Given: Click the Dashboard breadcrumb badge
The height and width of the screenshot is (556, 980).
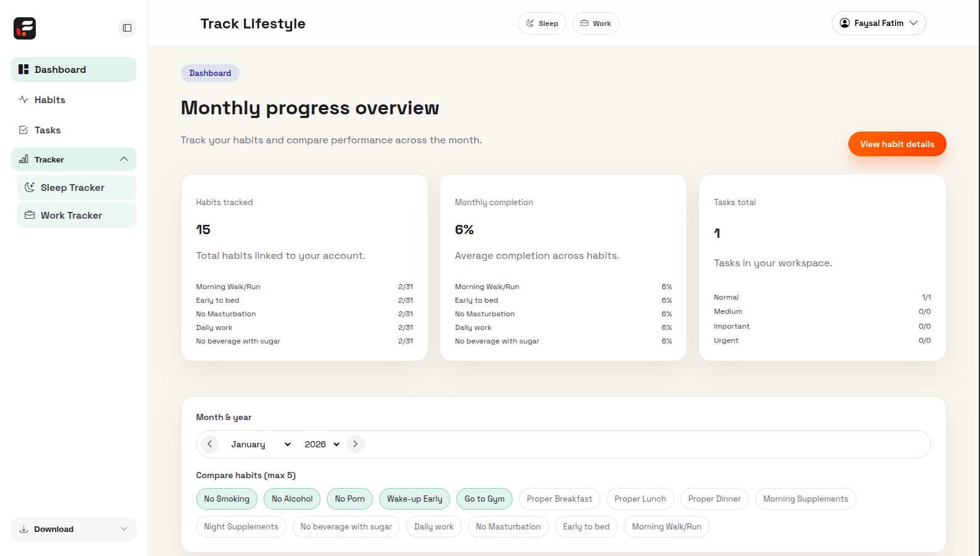Looking at the screenshot, I should (x=210, y=73).
